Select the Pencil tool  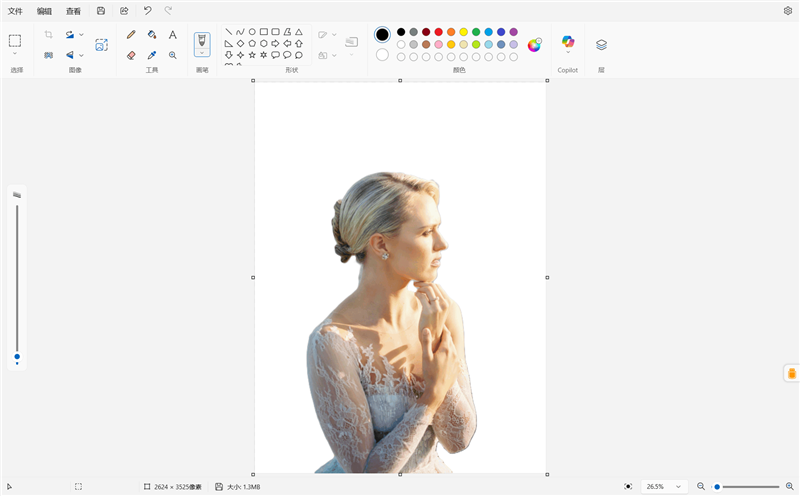(x=131, y=35)
